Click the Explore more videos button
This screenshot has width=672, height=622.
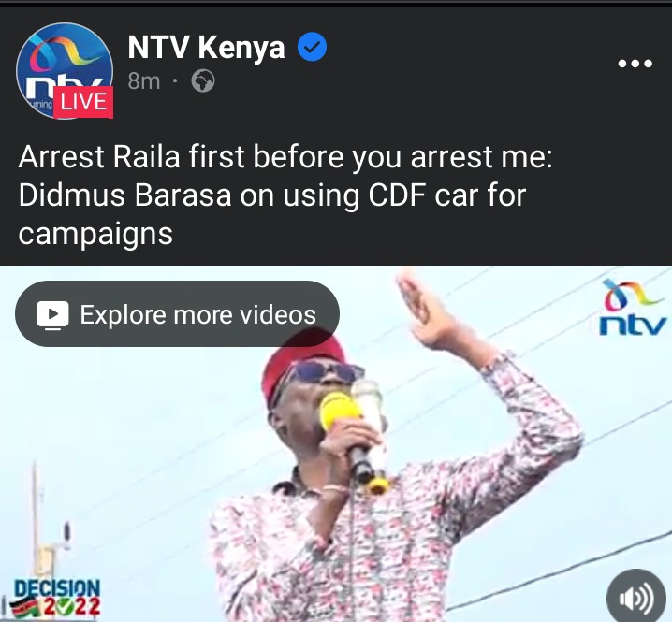coord(177,314)
